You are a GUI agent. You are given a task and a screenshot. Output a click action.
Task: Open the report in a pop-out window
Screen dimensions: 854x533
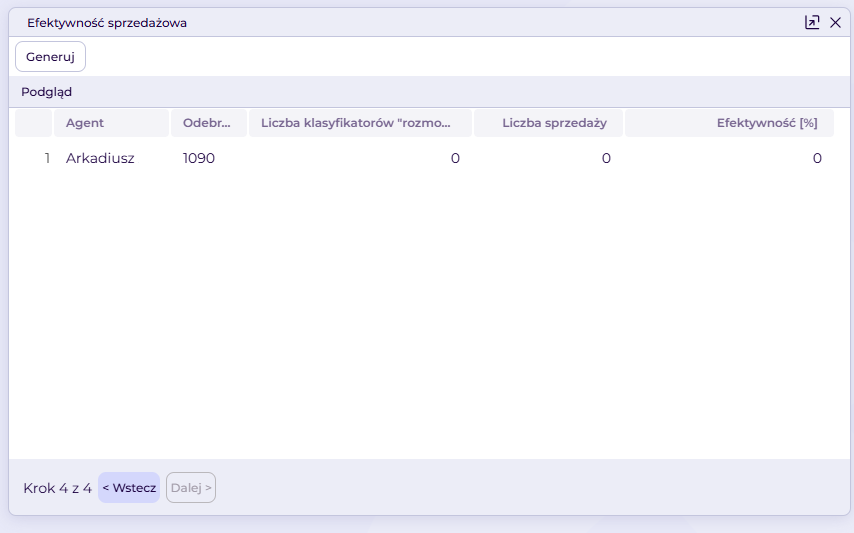coord(812,22)
